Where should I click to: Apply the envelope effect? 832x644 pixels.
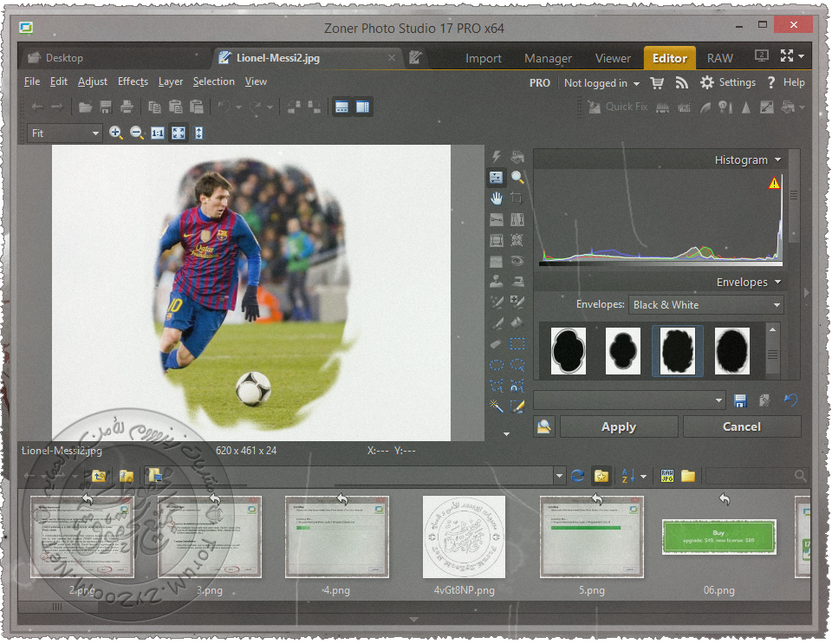click(619, 427)
